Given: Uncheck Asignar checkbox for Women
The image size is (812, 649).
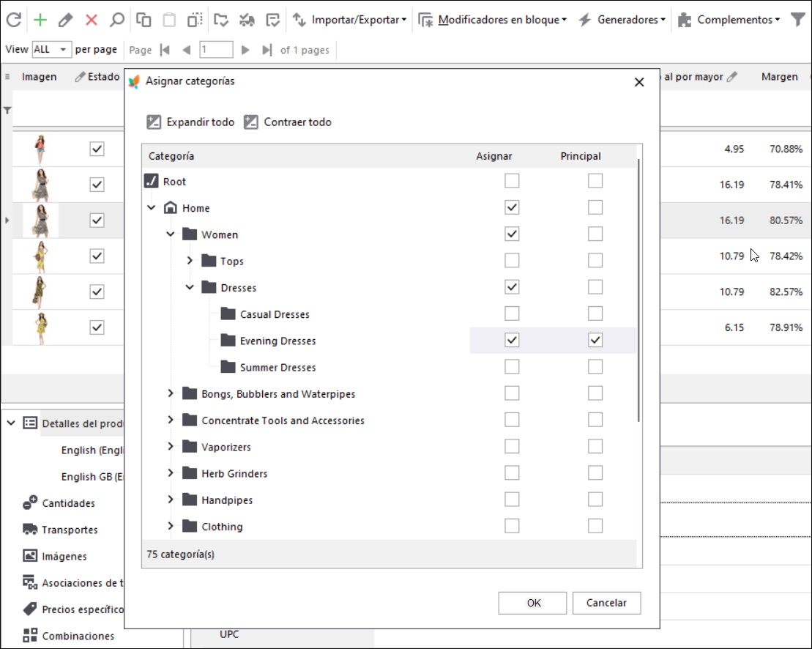Looking at the screenshot, I should pos(512,234).
